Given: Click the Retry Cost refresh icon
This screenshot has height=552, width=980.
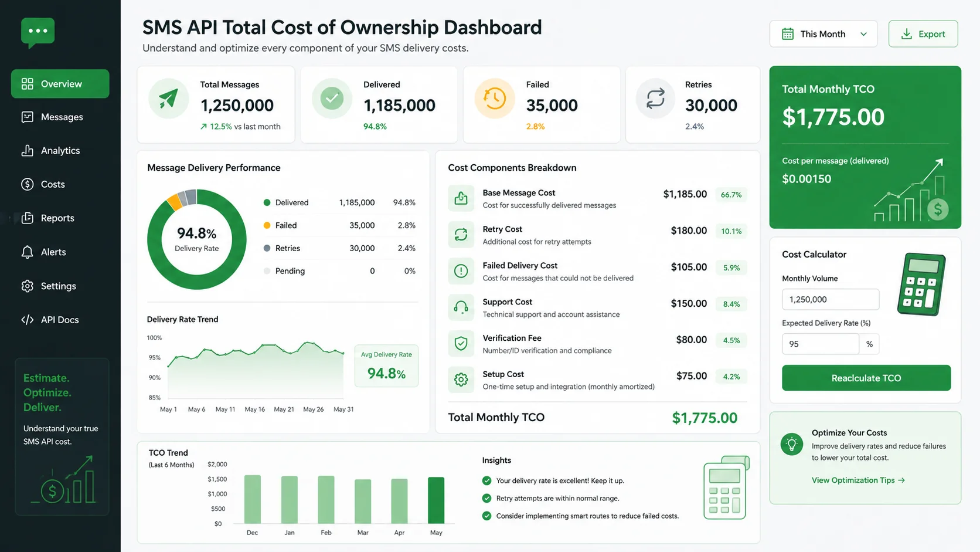Looking at the screenshot, I should [461, 235].
